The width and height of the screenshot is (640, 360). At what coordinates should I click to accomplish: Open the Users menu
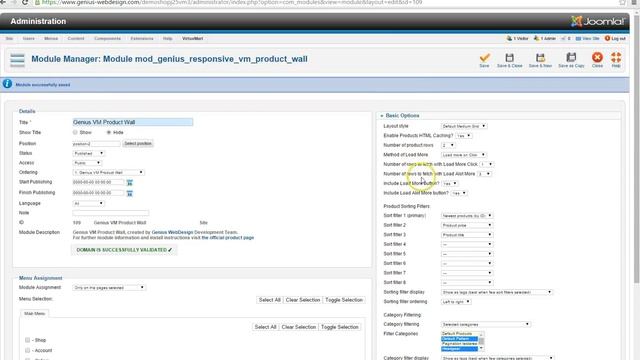point(29,38)
